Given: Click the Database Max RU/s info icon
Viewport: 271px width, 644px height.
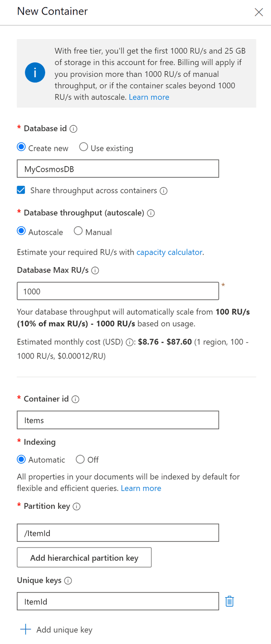Looking at the screenshot, I should pyautogui.click(x=95, y=270).
